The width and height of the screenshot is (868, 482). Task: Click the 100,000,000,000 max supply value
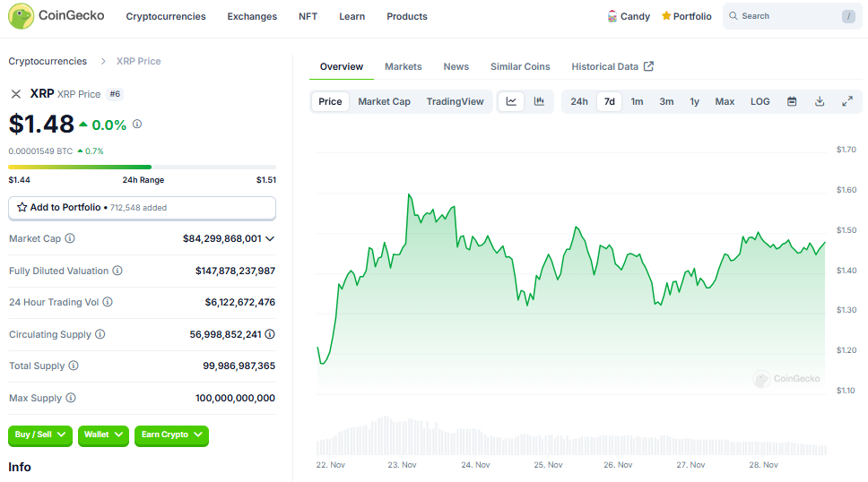235,398
